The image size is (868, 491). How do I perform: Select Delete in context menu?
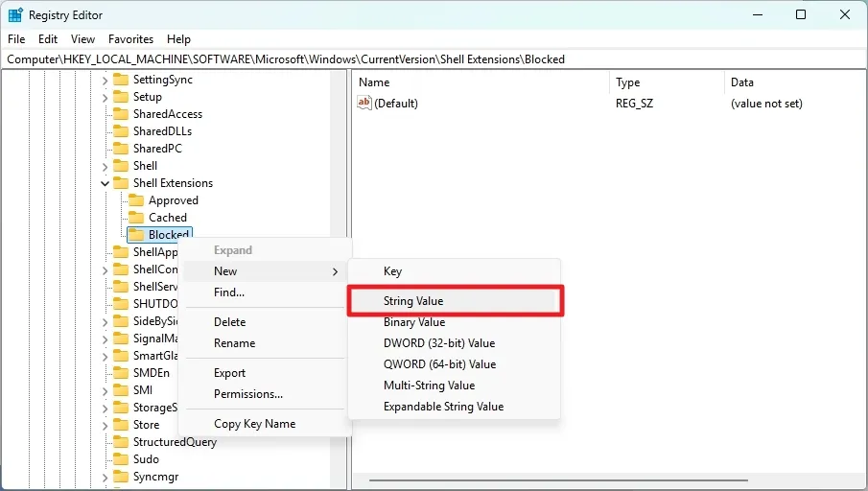point(264,322)
